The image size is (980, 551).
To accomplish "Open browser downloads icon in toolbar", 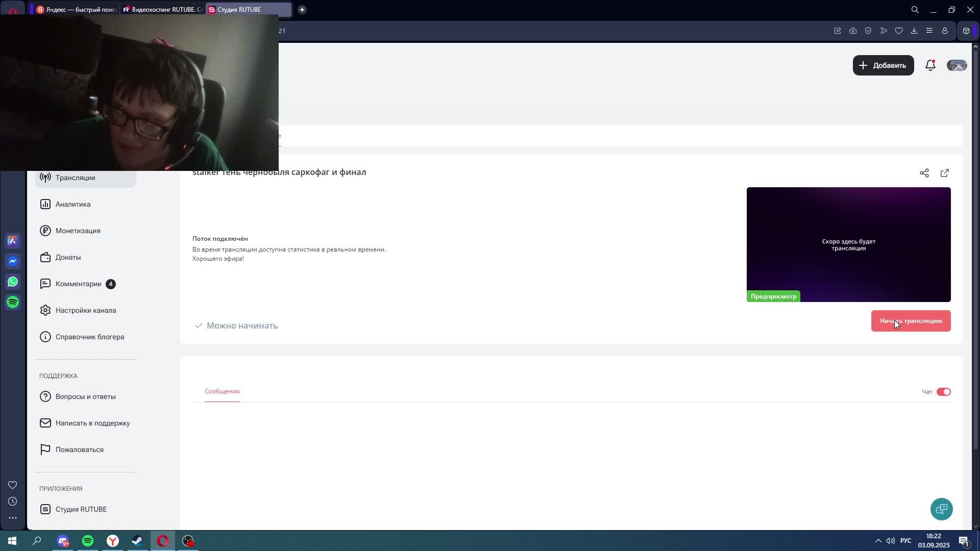I will [914, 31].
